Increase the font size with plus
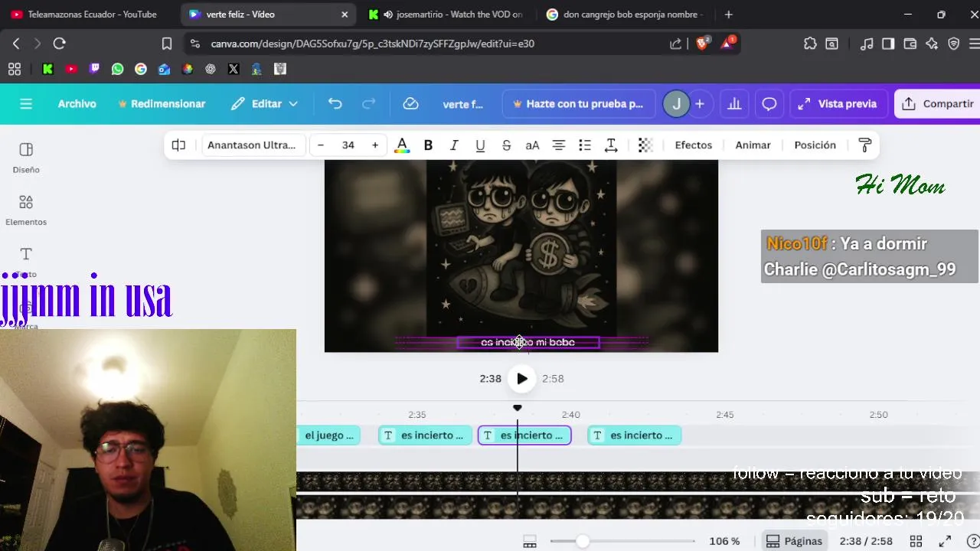The width and height of the screenshot is (980, 551). (x=375, y=145)
